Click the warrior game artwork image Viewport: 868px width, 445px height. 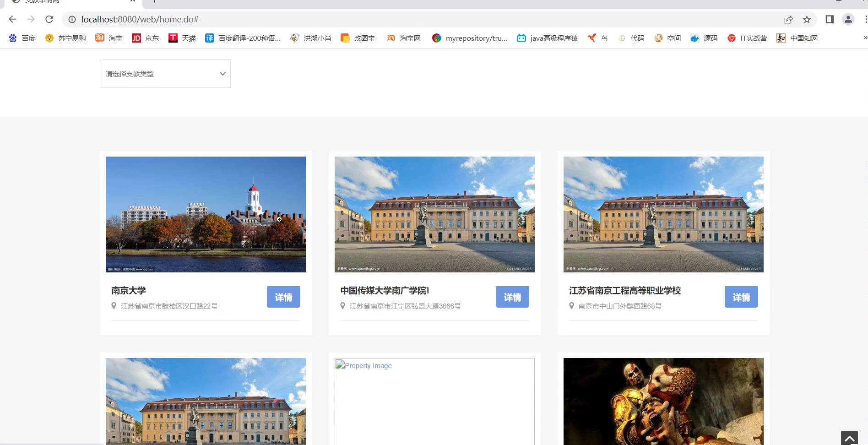pyautogui.click(x=663, y=402)
